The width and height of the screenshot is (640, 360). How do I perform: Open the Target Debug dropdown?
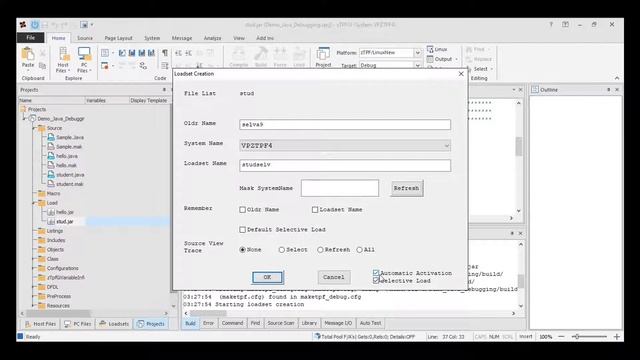pos(417,65)
